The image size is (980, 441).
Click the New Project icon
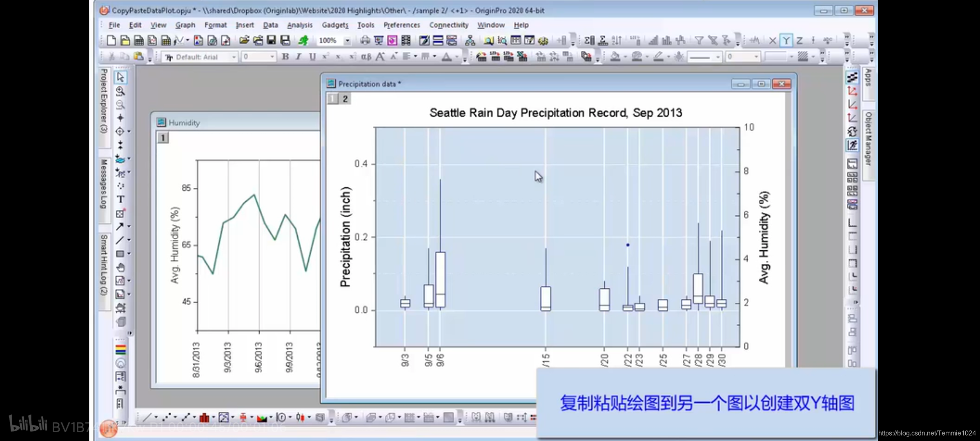coord(111,40)
